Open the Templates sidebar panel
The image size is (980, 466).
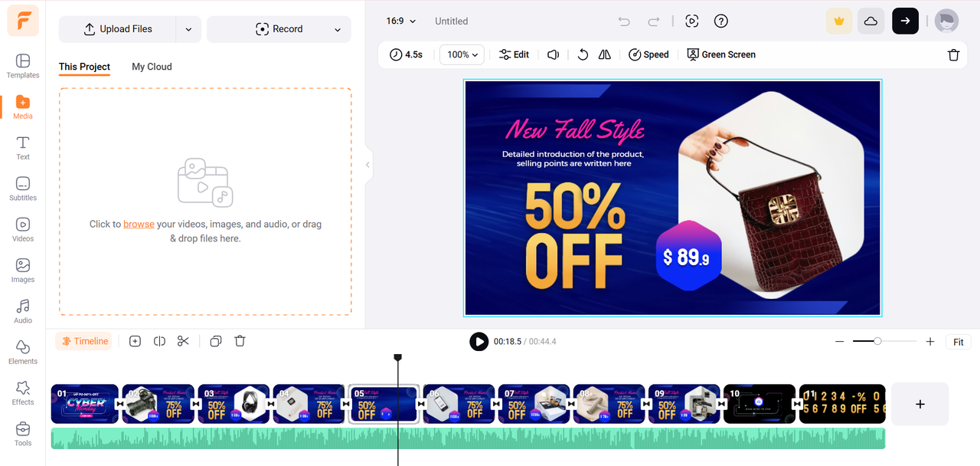(x=23, y=66)
